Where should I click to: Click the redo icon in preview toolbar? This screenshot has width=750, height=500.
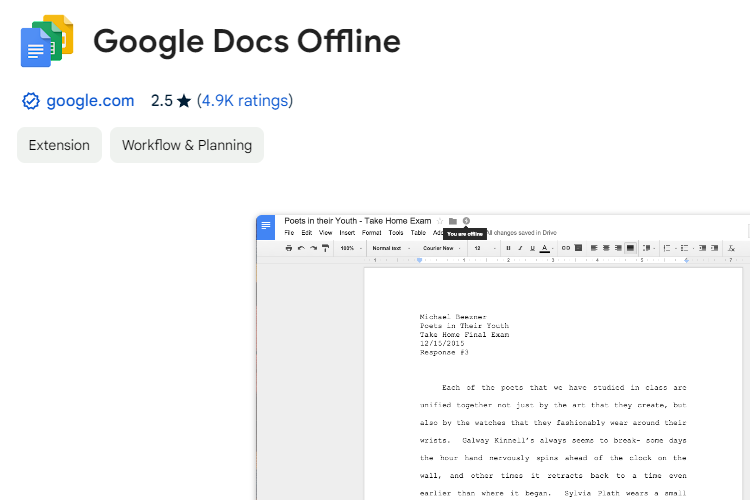click(x=313, y=248)
